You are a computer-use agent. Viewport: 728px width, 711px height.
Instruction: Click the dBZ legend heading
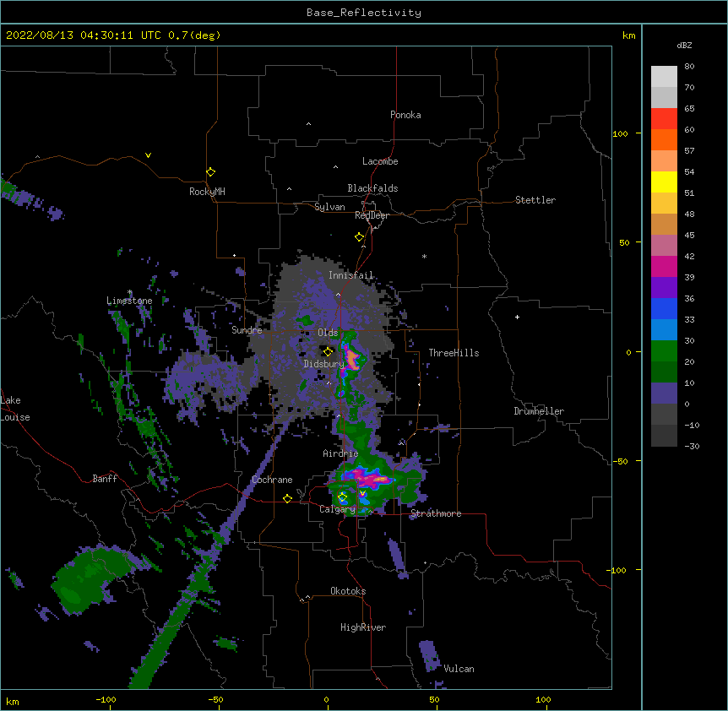coord(684,45)
